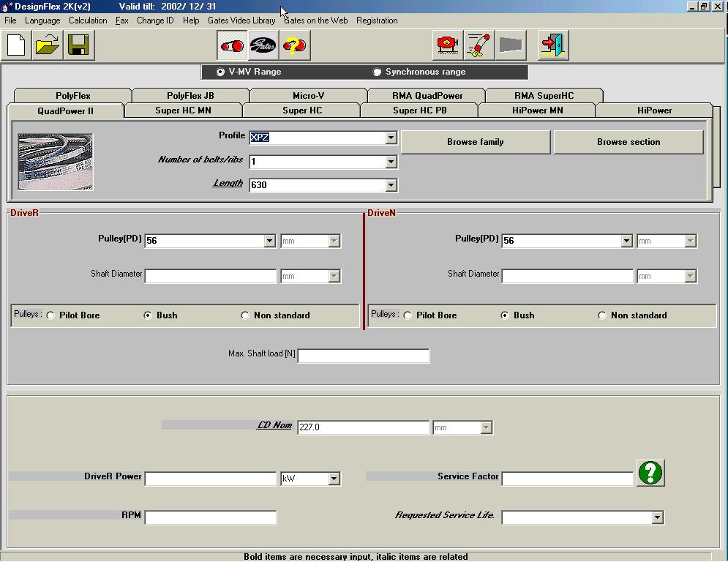
Task: Switch to the Super HC MN tab
Action: click(184, 110)
